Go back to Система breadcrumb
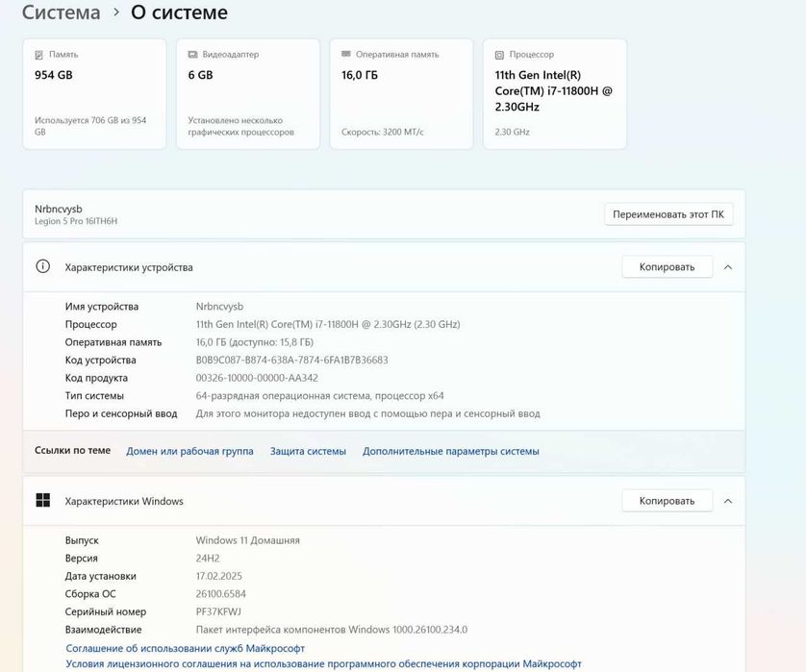Viewport: 806px width, 672px height. (x=62, y=12)
